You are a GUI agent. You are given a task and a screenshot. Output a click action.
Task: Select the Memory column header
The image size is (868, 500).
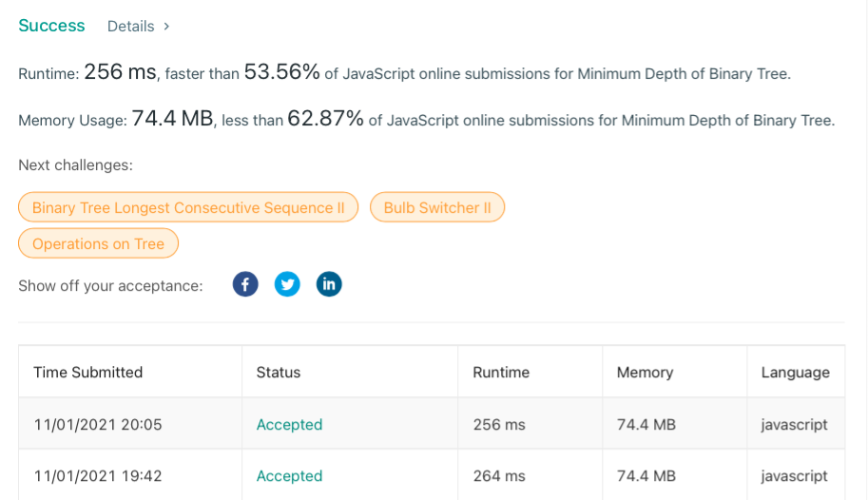(x=645, y=372)
